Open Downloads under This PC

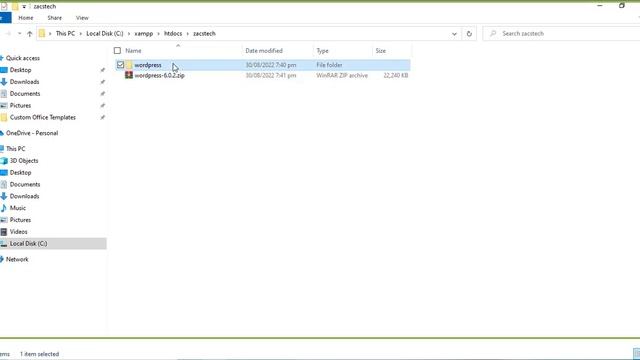click(x=24, y=196)
